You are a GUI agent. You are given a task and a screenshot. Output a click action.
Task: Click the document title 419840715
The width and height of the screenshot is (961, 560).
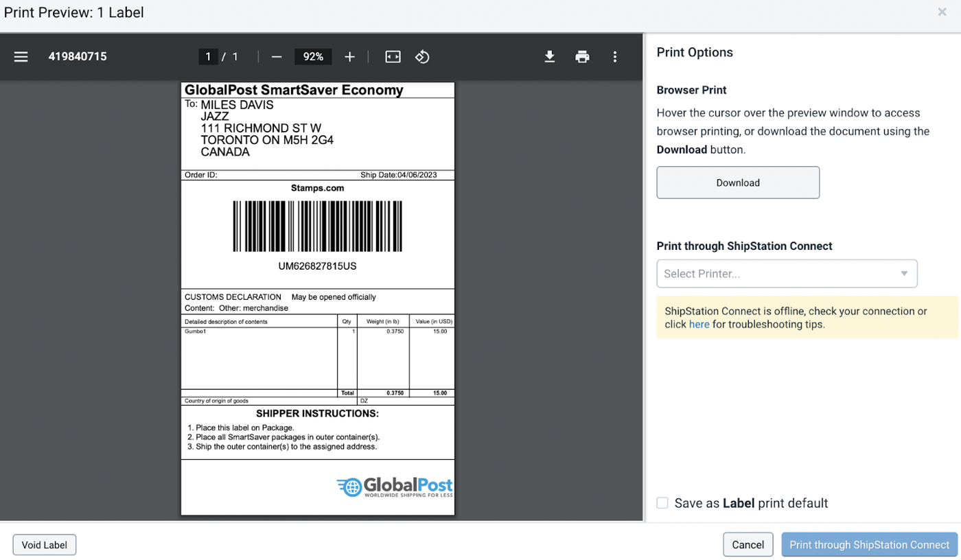[78, 57]
